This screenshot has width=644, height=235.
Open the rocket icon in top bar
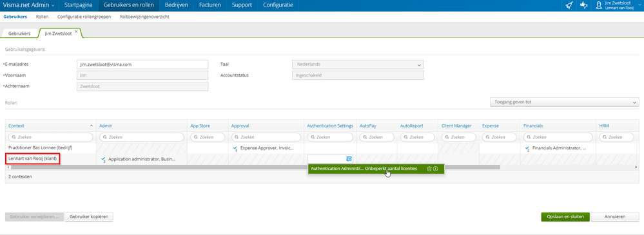(x=569, y=5)
